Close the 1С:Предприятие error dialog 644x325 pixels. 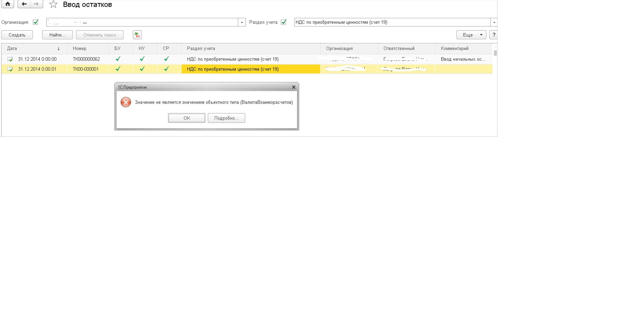click(x=294, y=87)
